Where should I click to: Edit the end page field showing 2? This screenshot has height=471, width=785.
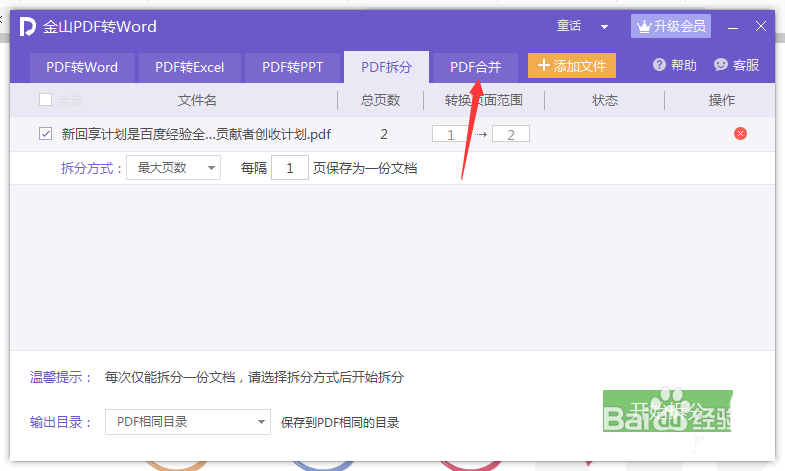[x=511, y=134]
